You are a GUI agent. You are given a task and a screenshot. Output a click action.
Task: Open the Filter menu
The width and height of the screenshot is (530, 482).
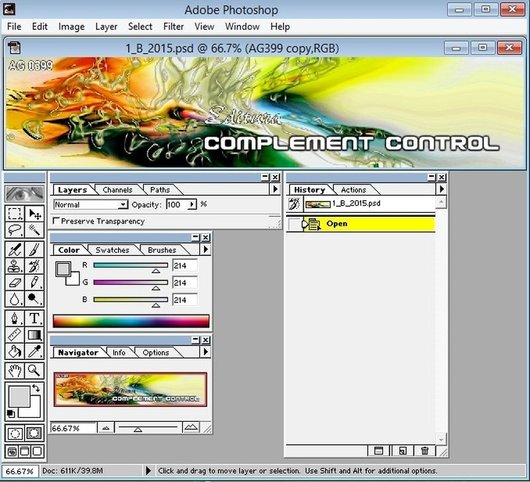173,26
